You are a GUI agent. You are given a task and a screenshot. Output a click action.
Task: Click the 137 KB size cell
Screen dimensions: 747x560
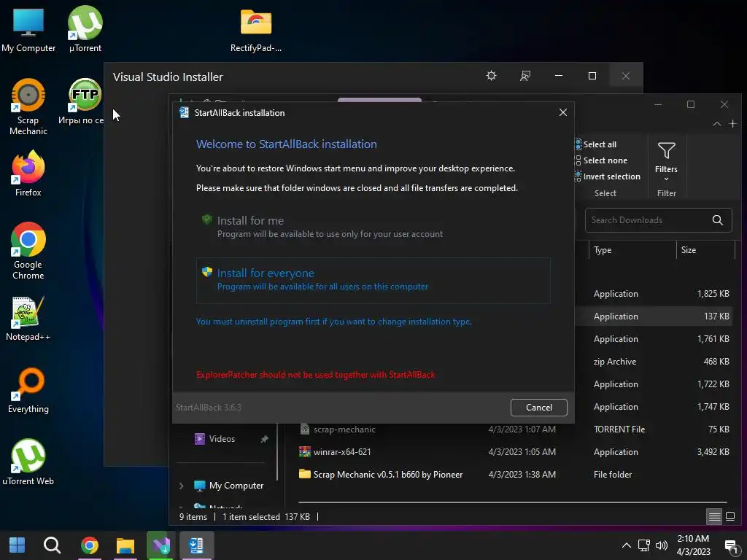(x=716, y=316)
